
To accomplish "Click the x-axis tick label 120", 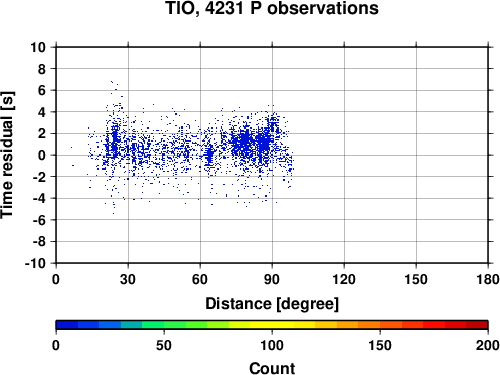I will [x=344, y=279].
